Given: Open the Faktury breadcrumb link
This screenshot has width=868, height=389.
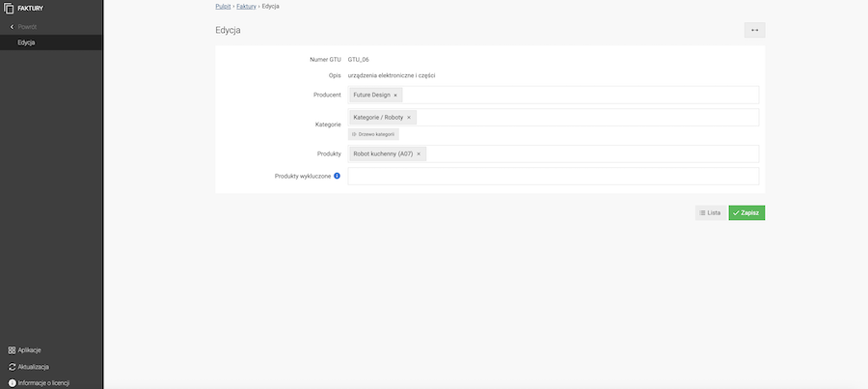Looking at the screenshot, I should pos(246,7).
